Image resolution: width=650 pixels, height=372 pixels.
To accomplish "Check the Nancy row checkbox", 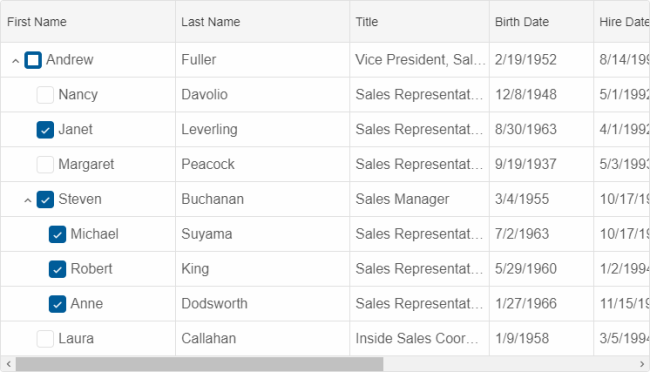I will pyautogui.click(x=45, y=95).
